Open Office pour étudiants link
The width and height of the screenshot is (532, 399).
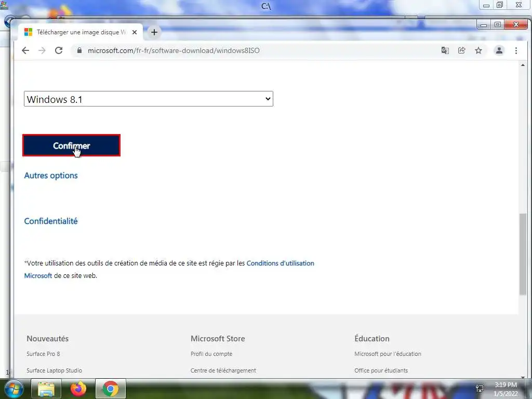(x=381, y=370)
